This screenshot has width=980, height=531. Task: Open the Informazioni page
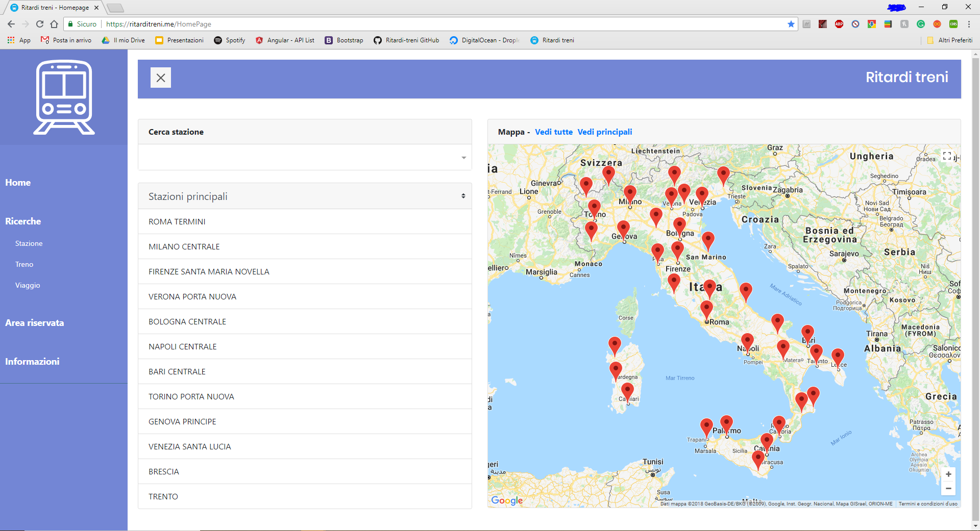pyautogui.click(x=32, y=362)
